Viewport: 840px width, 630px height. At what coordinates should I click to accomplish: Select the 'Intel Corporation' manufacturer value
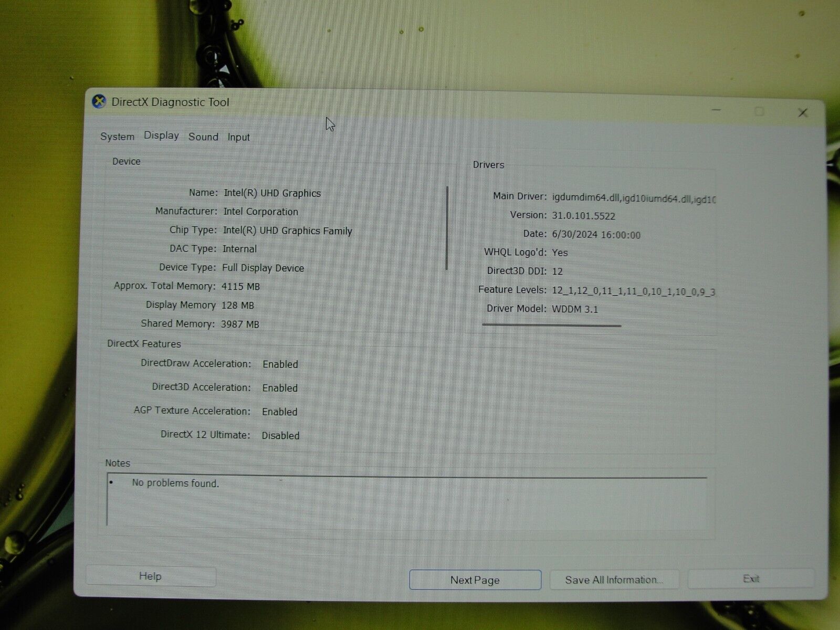pos(260,212)
